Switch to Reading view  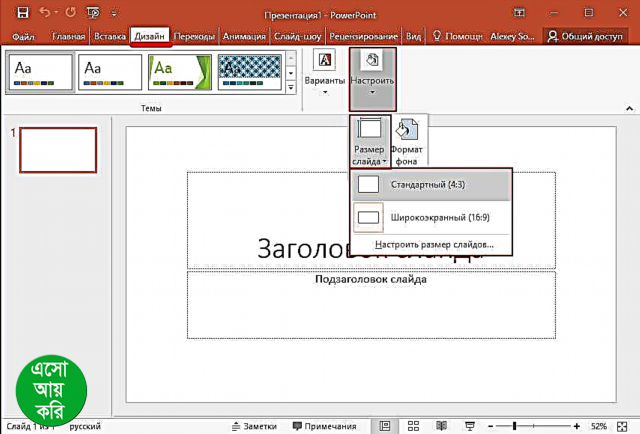pos(441,425)
